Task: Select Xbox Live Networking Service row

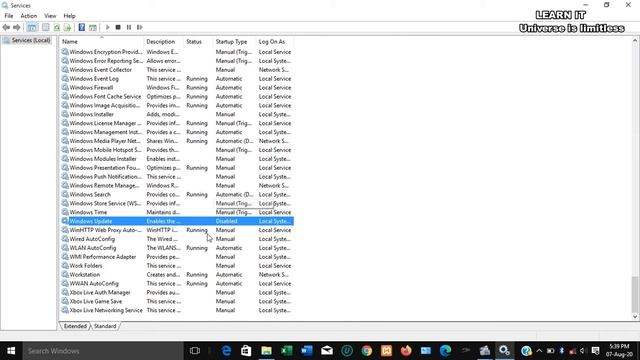Action: click(x=177, y=310)
